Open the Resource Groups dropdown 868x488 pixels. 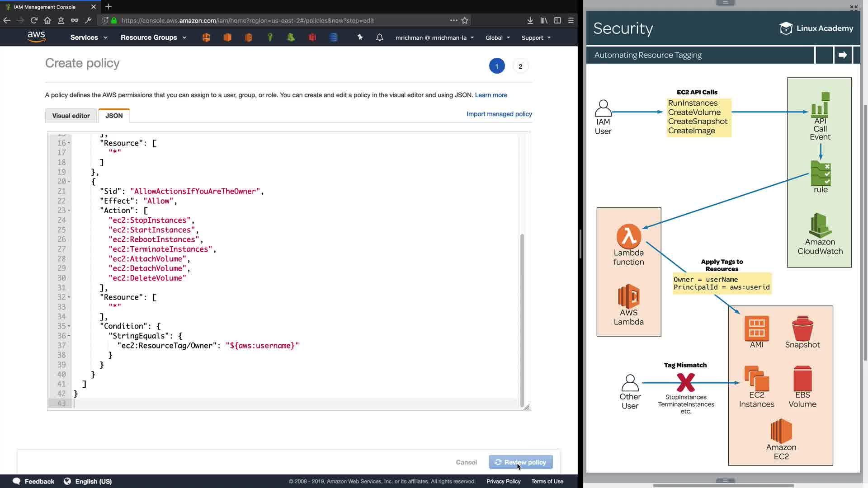(153, 38)
